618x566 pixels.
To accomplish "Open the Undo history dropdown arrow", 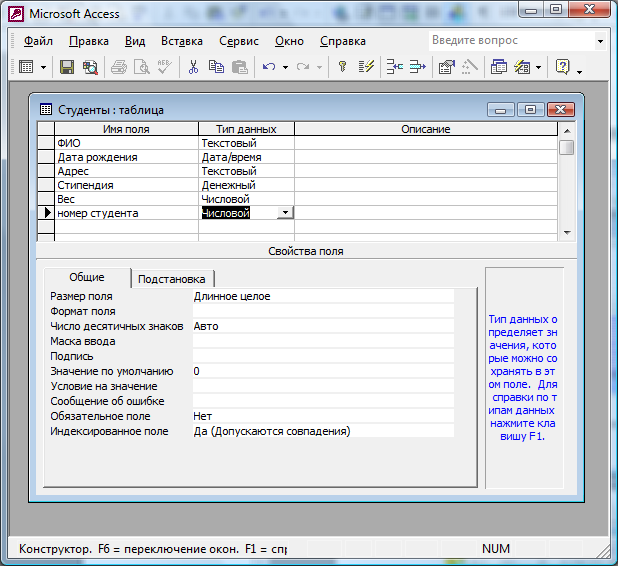I will (x=285, y=67).
